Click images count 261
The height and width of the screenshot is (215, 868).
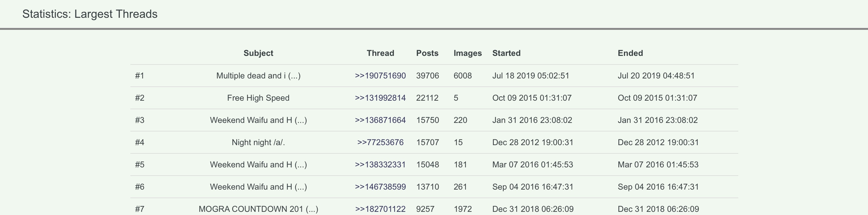[460, 187]
